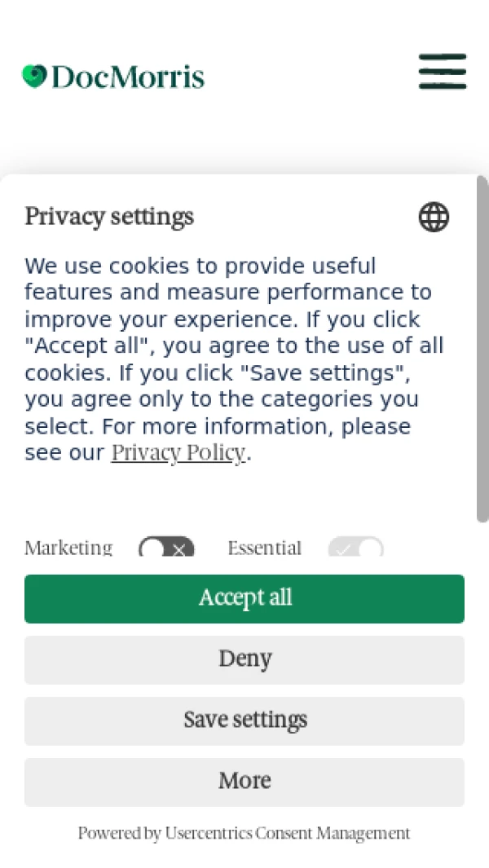The width and height of the screenshot is (489, 868).
Task: Expand More privacy details
Action: 244,782
